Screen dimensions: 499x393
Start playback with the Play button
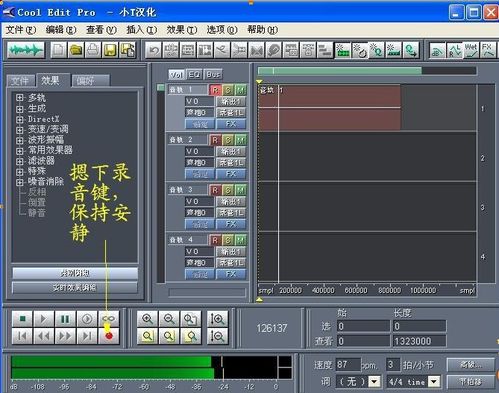pyautogui.click(x=44, y=319)
